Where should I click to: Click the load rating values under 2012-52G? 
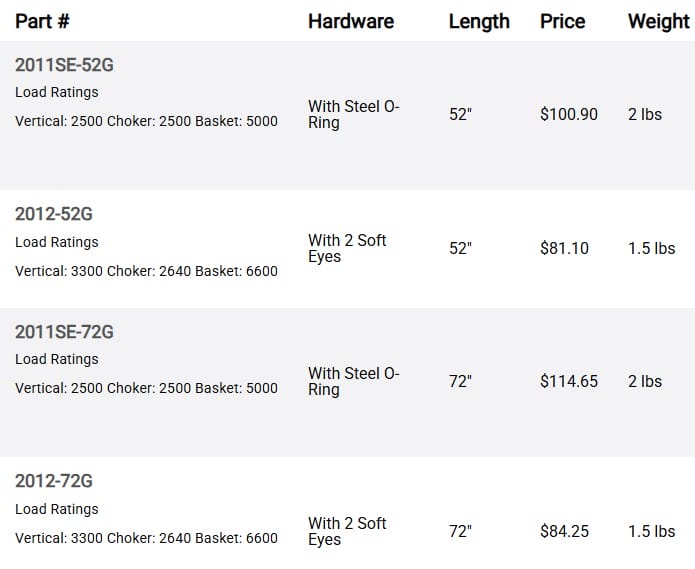pyautogui.click(x=146, y=271)
